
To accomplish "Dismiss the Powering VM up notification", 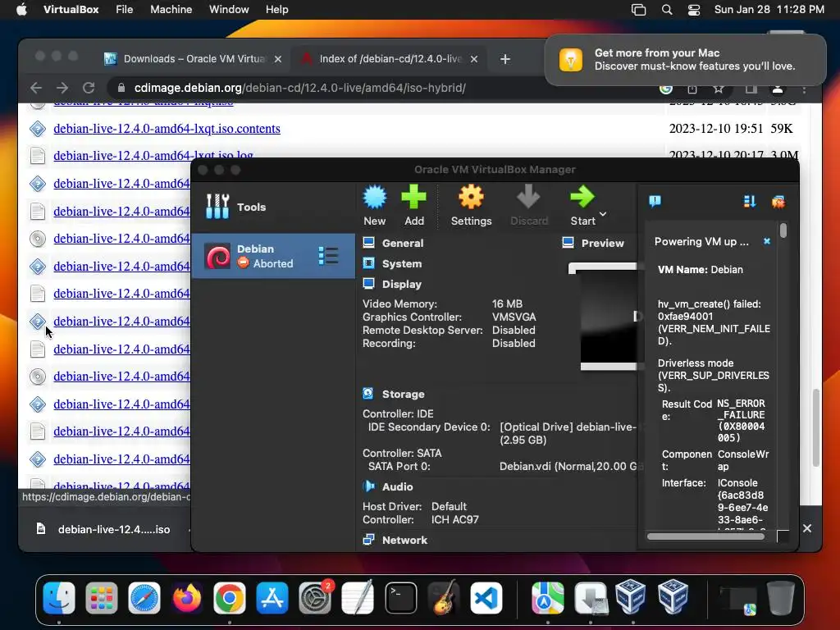I will click(x=767, y=241).
